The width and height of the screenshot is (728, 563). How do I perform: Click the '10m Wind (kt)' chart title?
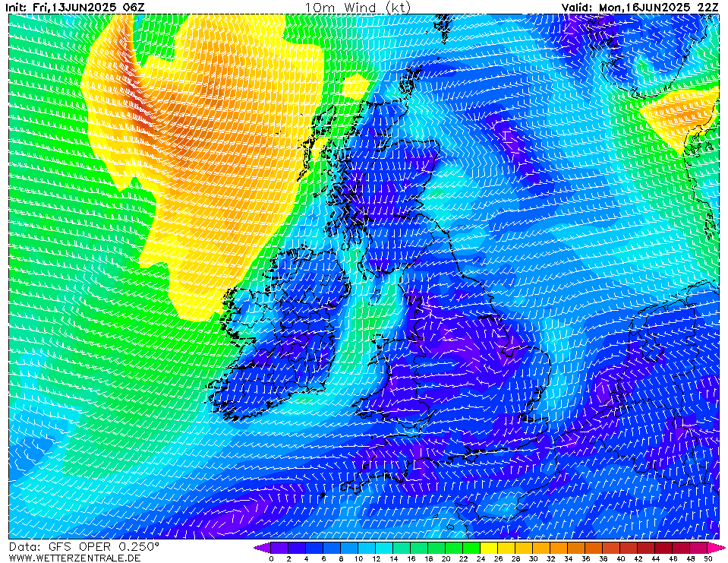click(x=358, y=7)
